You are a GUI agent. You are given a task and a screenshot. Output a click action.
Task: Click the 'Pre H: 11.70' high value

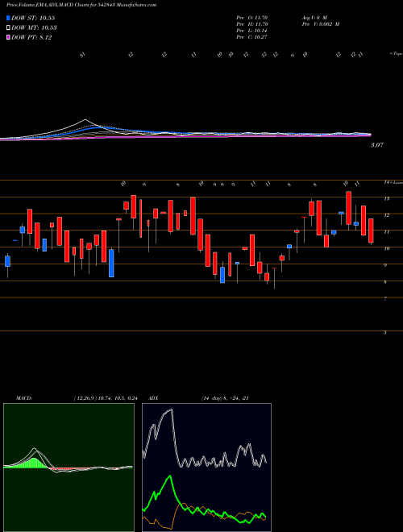click(253, 23)
